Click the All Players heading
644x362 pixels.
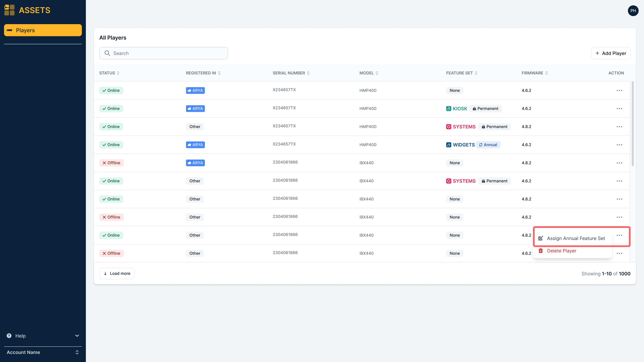(113, 38)
